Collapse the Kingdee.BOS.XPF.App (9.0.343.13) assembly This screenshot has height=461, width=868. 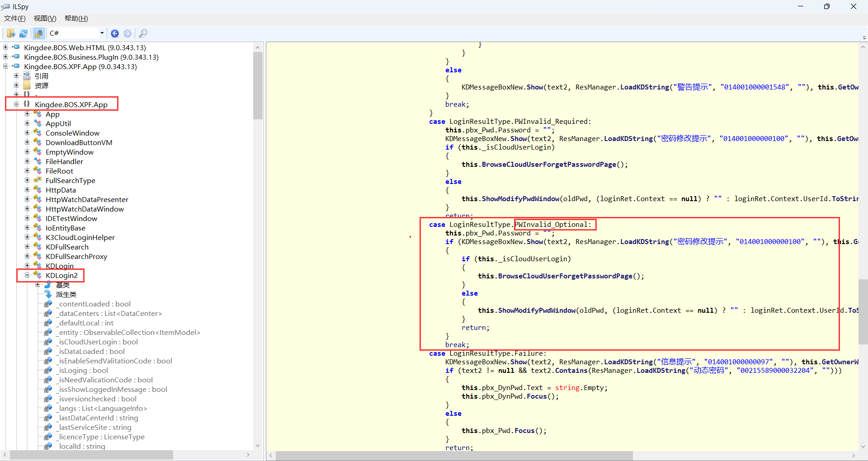tap(5, 66)
